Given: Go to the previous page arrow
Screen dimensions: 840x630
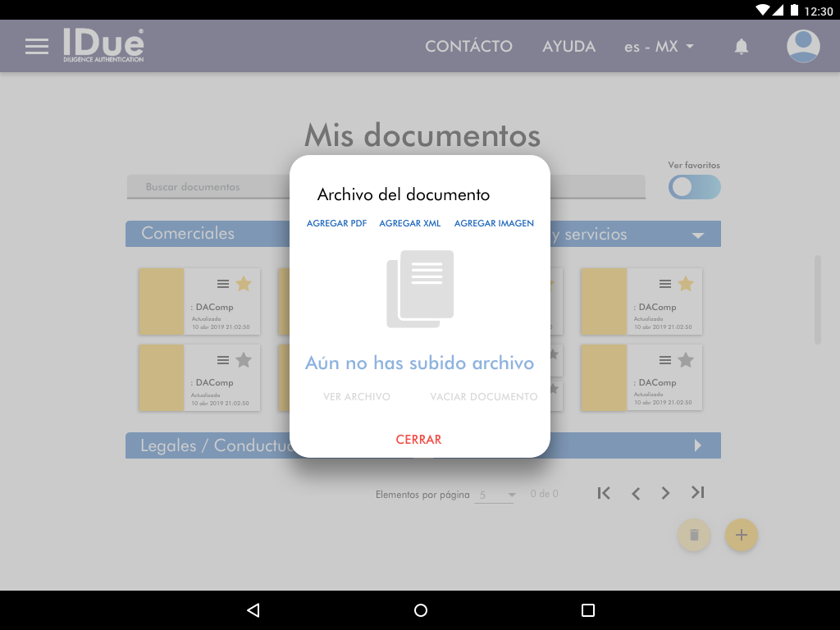Looking at the screenshot, I should pyautogui.click(x=636, y=493).
